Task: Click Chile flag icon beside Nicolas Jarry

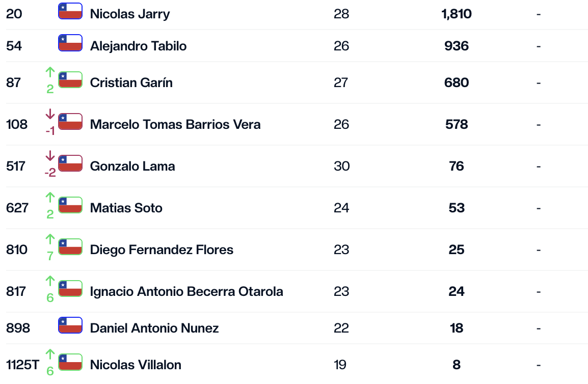Action: (x=70, y=11)
